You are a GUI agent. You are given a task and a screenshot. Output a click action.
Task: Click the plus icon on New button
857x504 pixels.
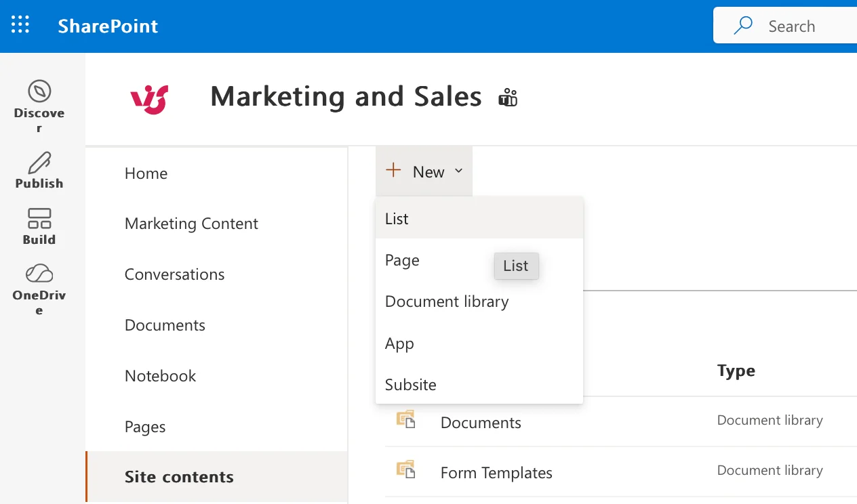point(393,171)
